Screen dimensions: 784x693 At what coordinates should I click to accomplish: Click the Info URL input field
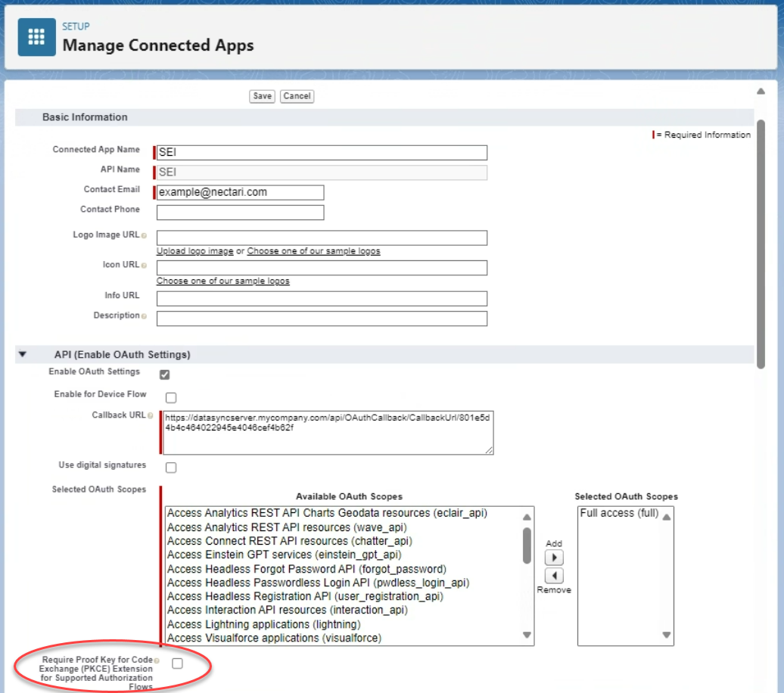[322, 299]
